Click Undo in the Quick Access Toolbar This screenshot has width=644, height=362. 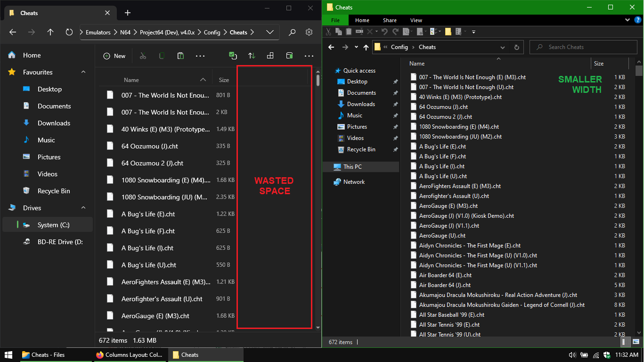[384, 31]
